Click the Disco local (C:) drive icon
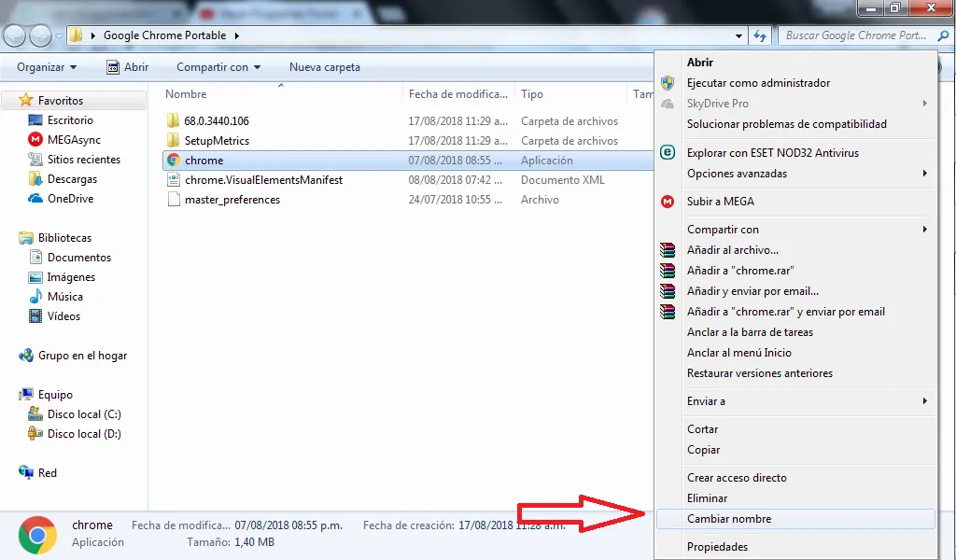The width and height of the screenshot is (956, 560). point(35,413)
